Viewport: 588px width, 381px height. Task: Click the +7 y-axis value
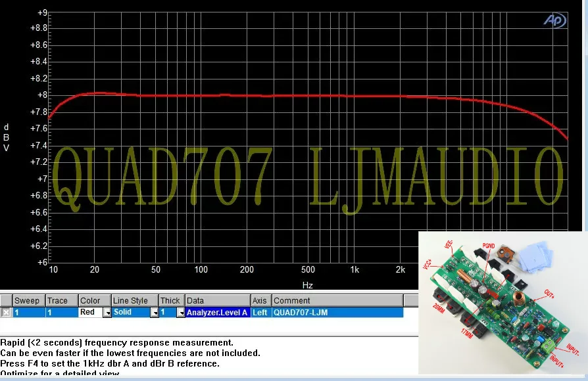[x=42, y=179]
